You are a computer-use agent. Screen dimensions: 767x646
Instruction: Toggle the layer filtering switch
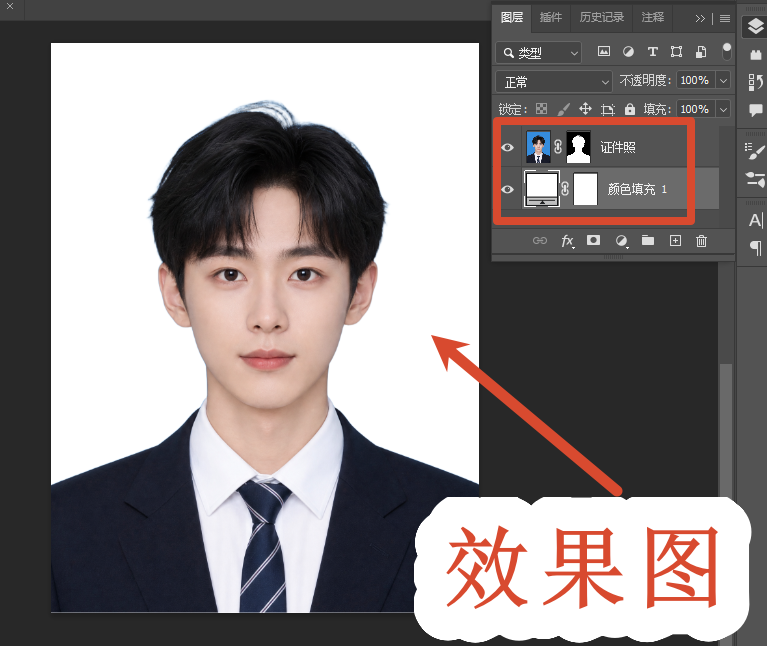tap(727, 51)
